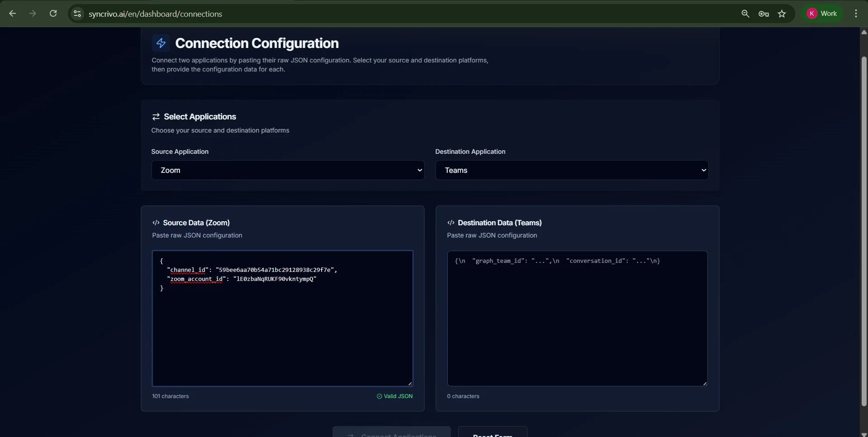The width and height of the screenshot is (868, 437).
Task: Click the channel_id line in source JSON
Action: point(252,270)
